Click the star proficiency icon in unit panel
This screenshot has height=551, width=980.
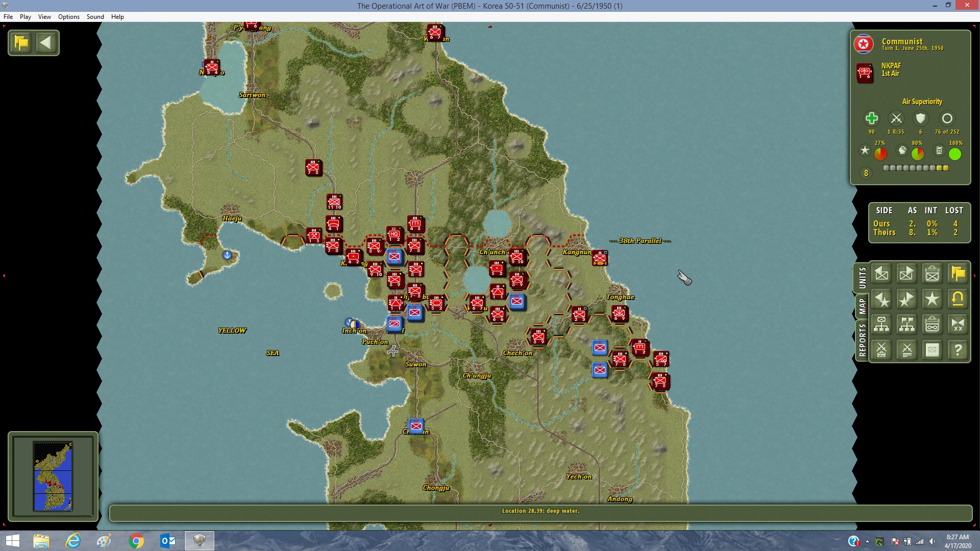(x=865, y=151)
